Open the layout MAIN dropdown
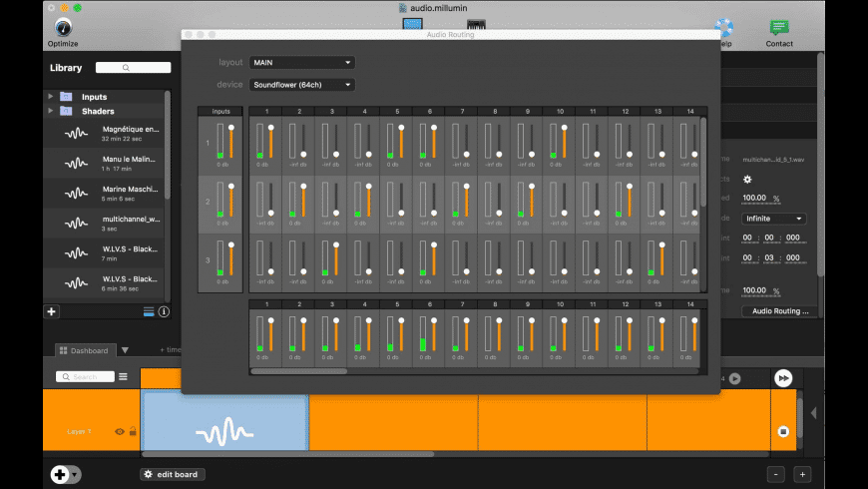 (x=301, y=63)
